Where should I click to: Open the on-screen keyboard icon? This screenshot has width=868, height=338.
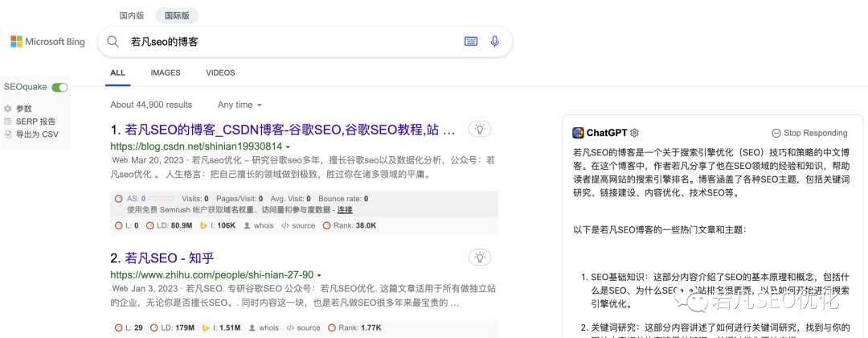[471, 41]
